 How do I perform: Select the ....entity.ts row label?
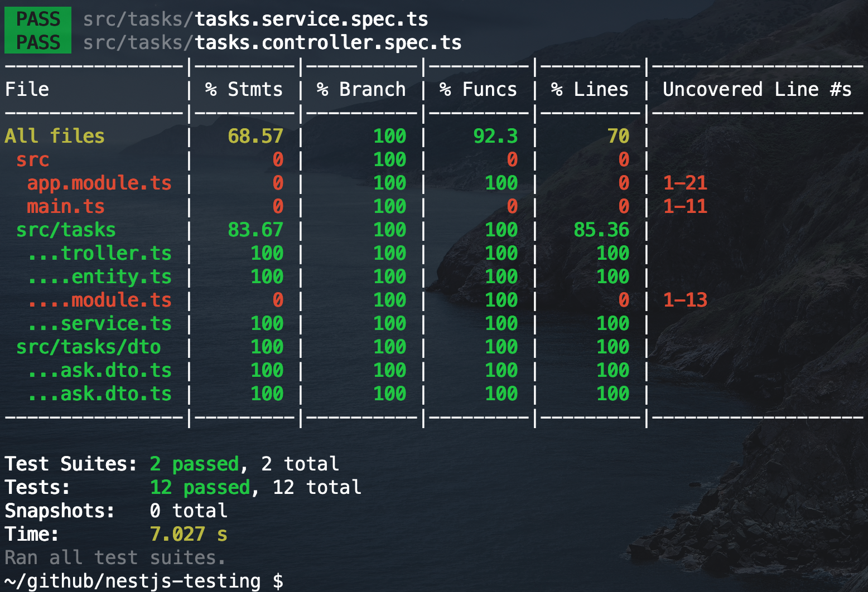click(99, 277)
